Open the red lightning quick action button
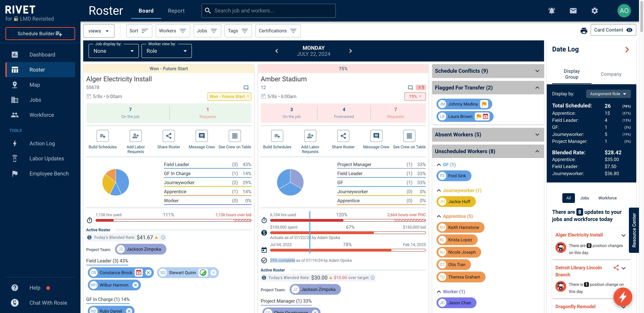This screenshot has height=313, width=644. 623,297
